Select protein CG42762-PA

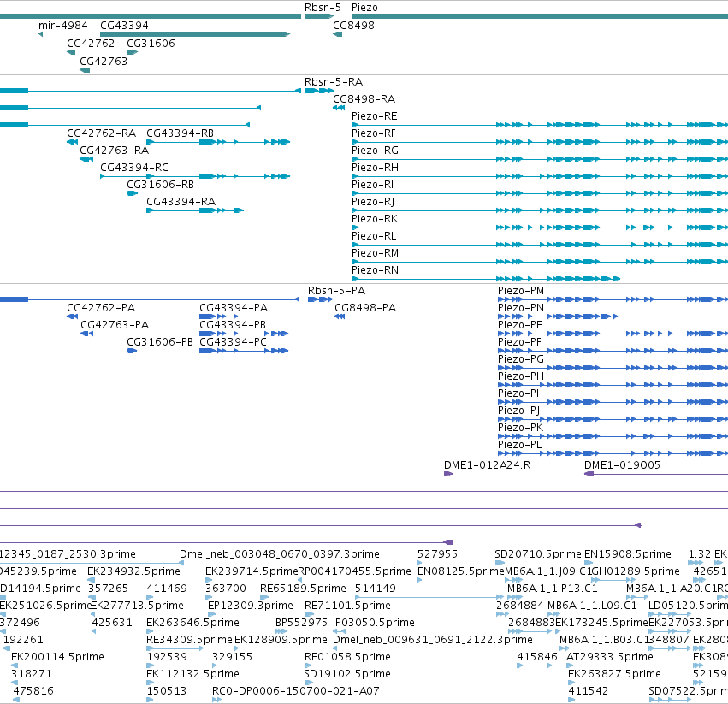point(101,308)
